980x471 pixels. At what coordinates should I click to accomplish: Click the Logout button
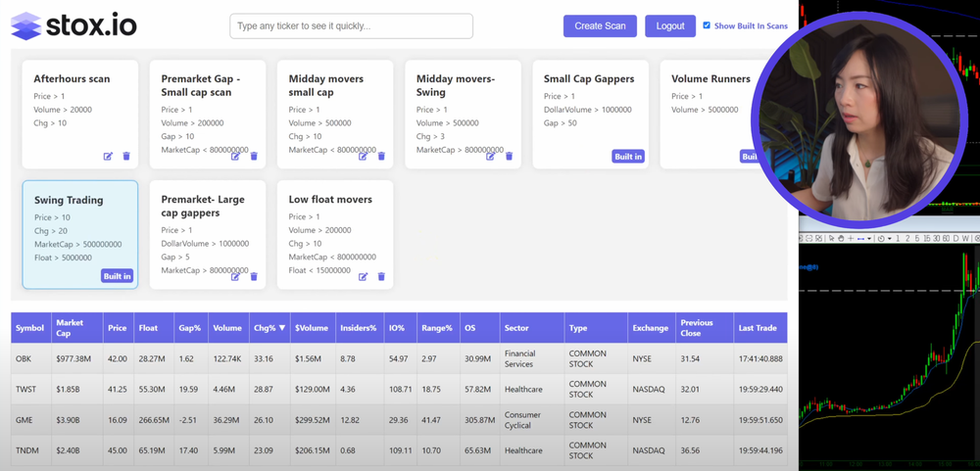tap(670, 25)
